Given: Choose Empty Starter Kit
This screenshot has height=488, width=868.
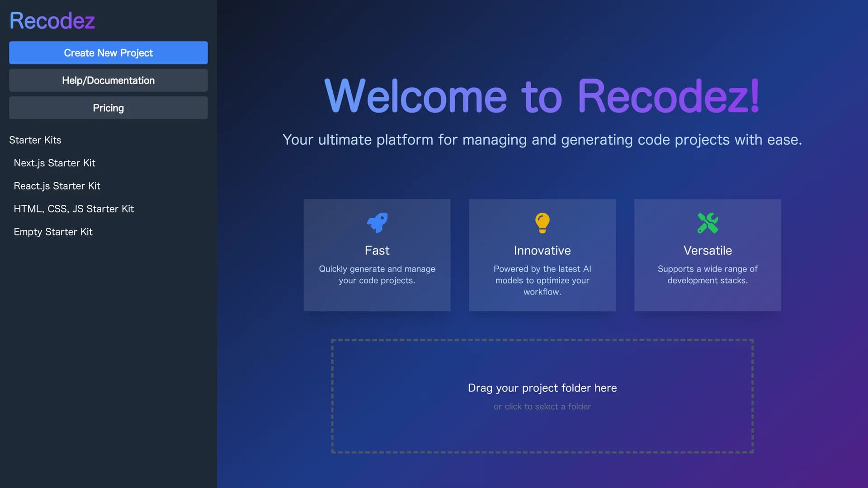Looking at the screenshot, I should (53, 232).
